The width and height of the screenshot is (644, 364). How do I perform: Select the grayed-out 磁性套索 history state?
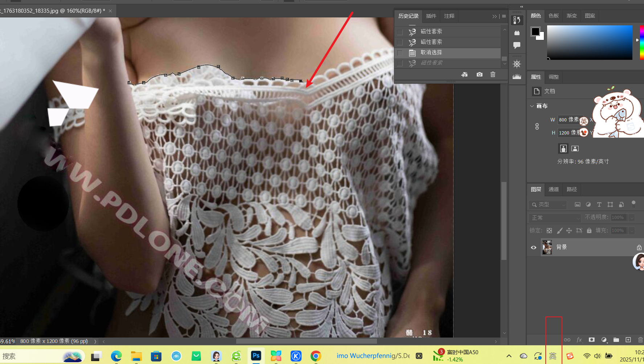click(x=448, y=63)
